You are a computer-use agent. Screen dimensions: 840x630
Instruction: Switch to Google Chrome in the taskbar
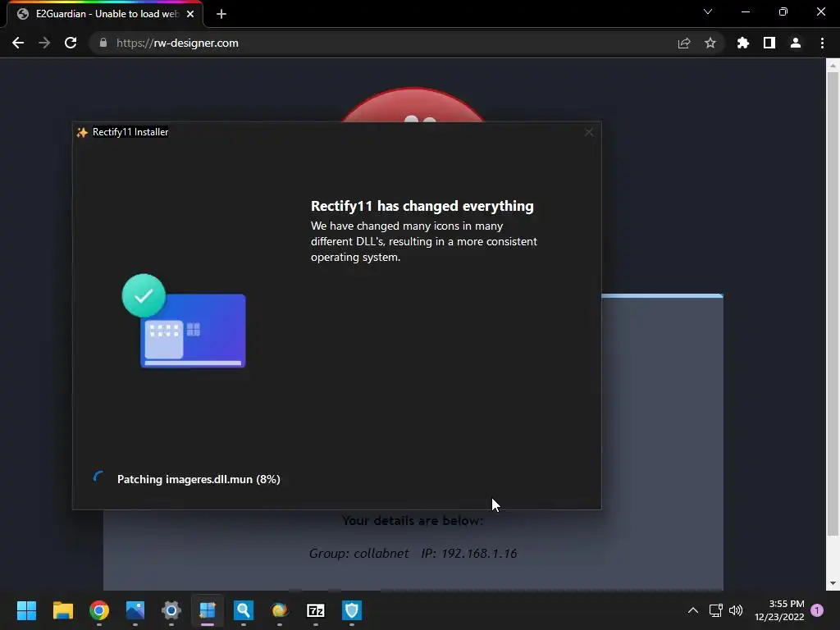coord(99,610)
